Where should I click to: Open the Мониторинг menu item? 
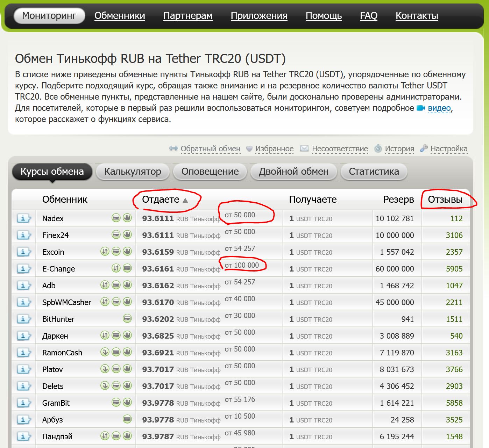pos(49,16)
